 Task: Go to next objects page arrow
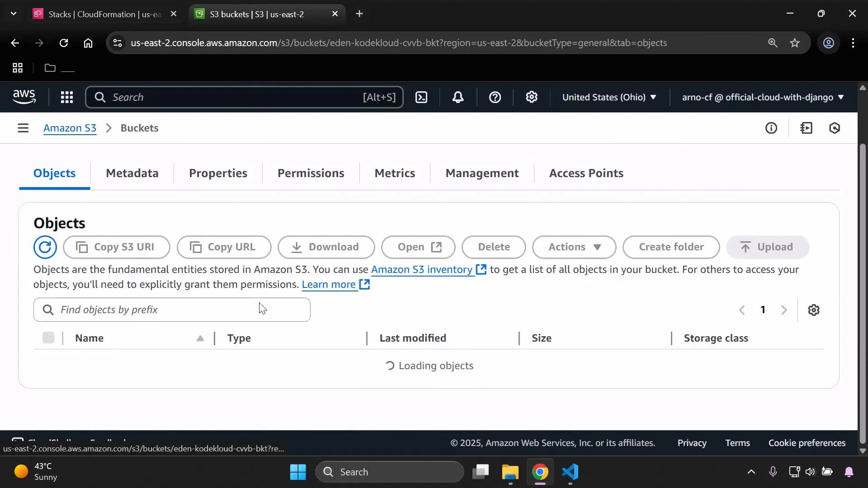click(x=784, y=310)
